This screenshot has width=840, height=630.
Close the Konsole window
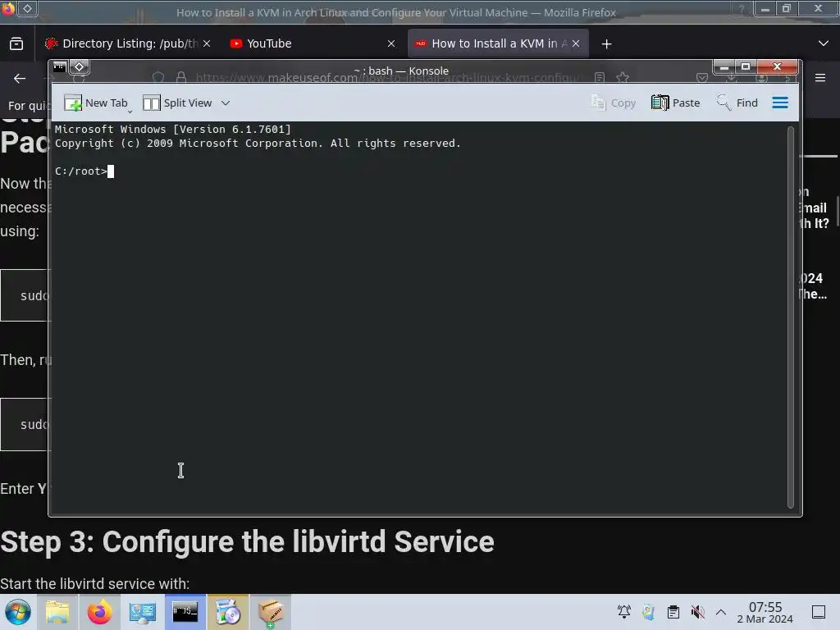(x=778, y=67)
